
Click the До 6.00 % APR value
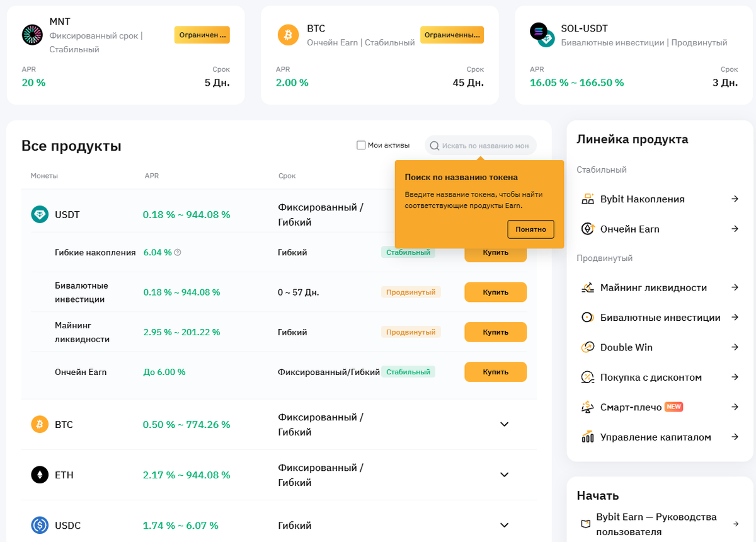pyautogui.click(x=164, y=372)
